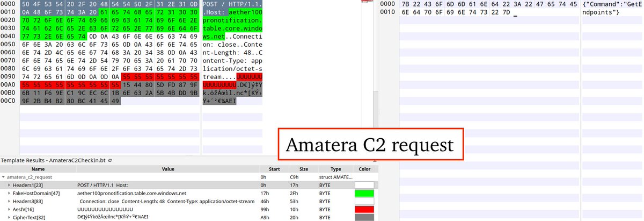
Task: Click the '46h' start cell of Headers3
Action: [264, 201]
